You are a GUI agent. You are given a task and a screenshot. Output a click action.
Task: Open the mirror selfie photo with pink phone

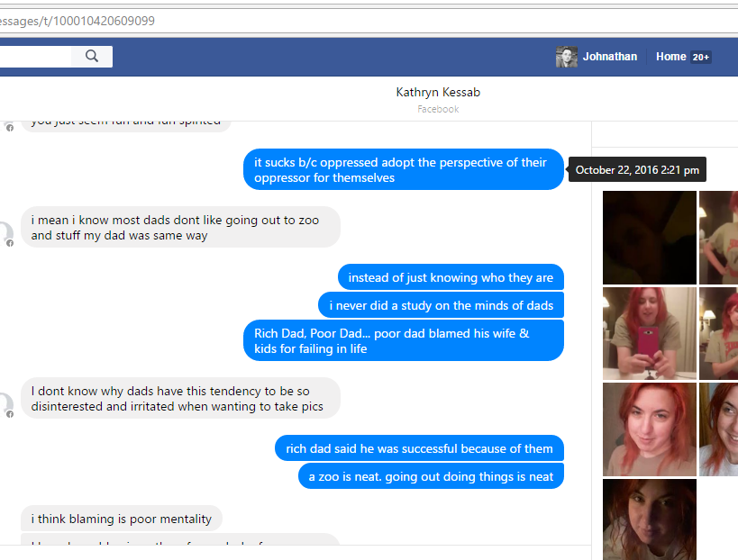click(649, 333)
